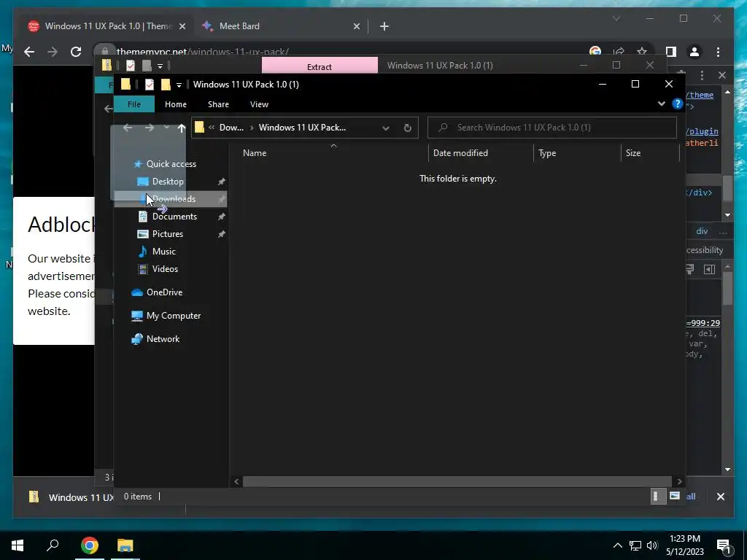The width and height of the screenshot is (747, 560).
Task: Open the Share ribbon tab
Action: 218,104
